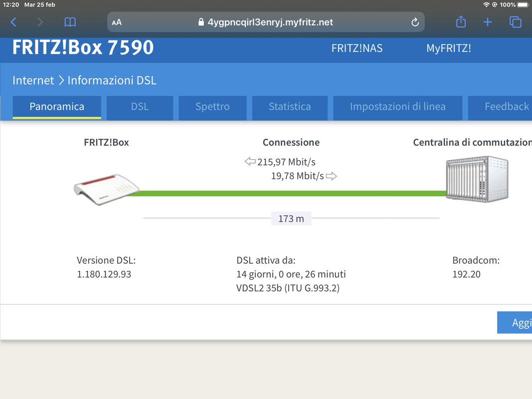Click the 173 m line length label
This screenshot has height=399, width=532.
pos(291,218)
